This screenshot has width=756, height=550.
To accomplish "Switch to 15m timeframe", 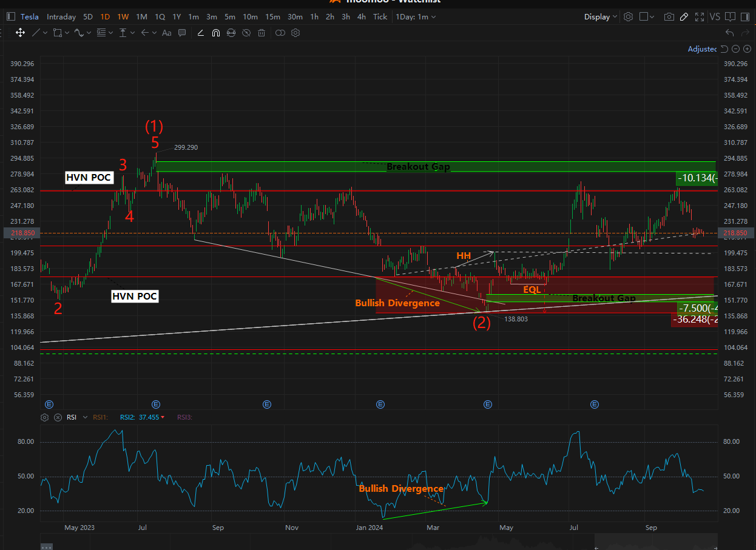I will (272, 17).
